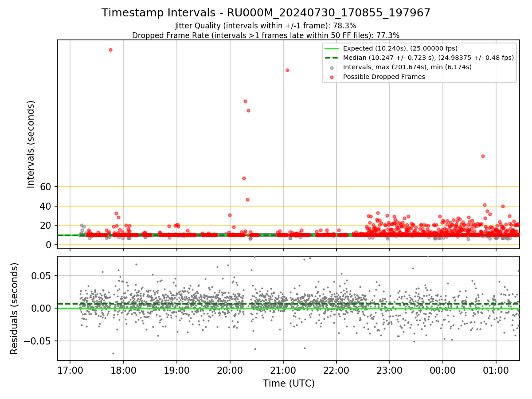Click the 'Dropped Frame Rate' subtitle line
Viewport: 532px width, 399px height.
(x=266, y=35)
